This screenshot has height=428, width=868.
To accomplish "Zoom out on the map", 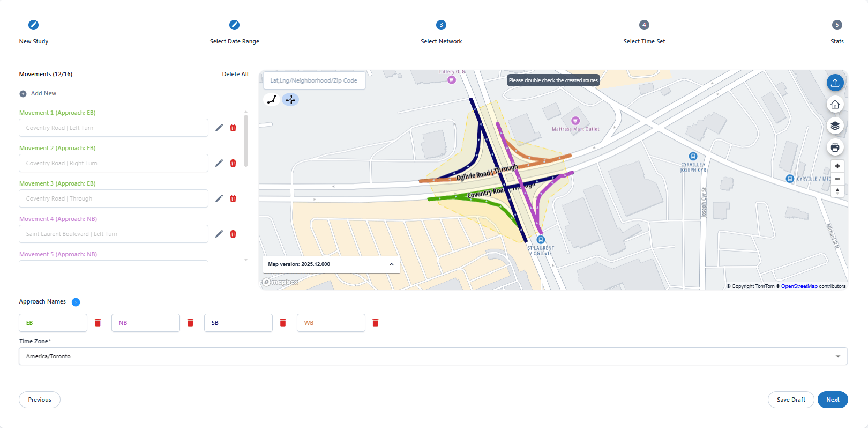I will click(x=837, y=179).
